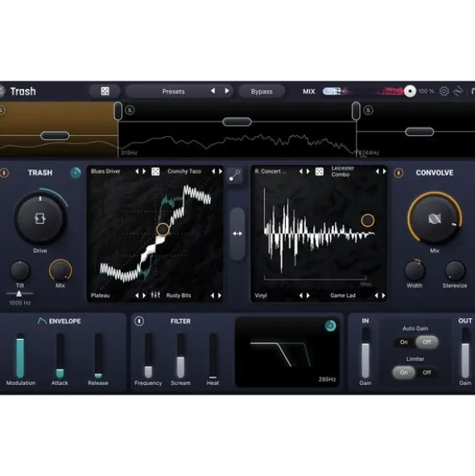This screenshot has height=476, width=475.
Task: Select previous impulse before R. Concert
Action: point(301,172)
